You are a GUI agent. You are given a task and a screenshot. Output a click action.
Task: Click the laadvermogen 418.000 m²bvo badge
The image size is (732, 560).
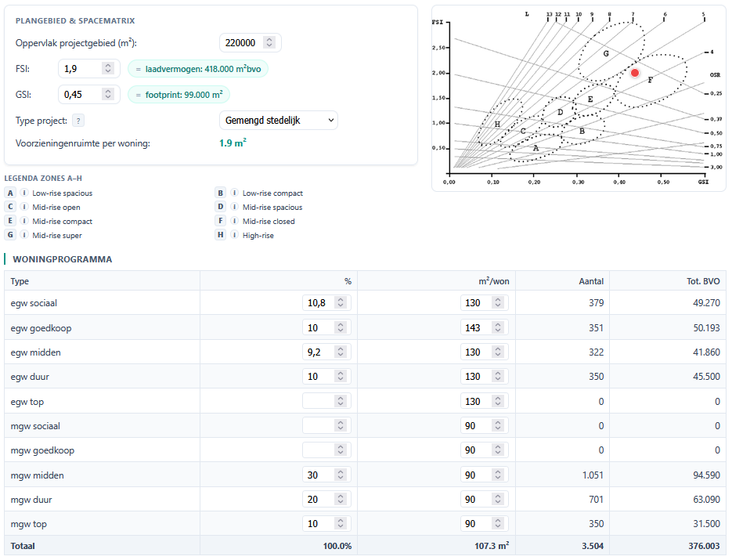point(198,69)
